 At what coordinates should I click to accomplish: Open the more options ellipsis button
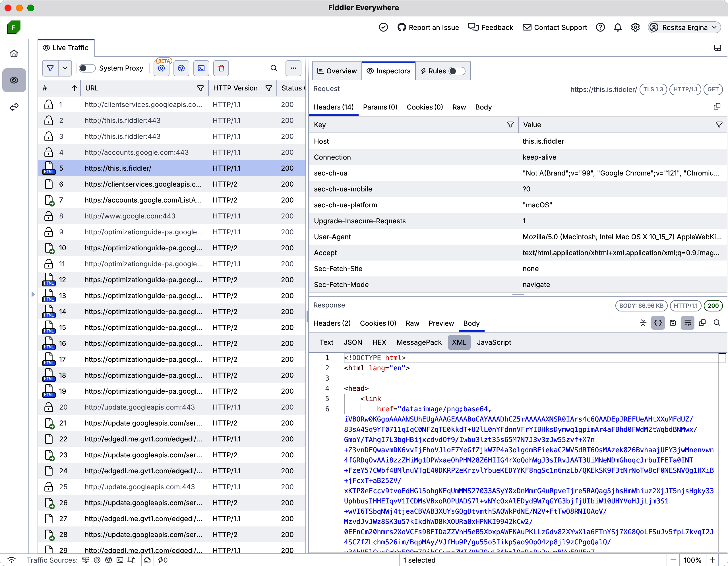tap(293, 68)
